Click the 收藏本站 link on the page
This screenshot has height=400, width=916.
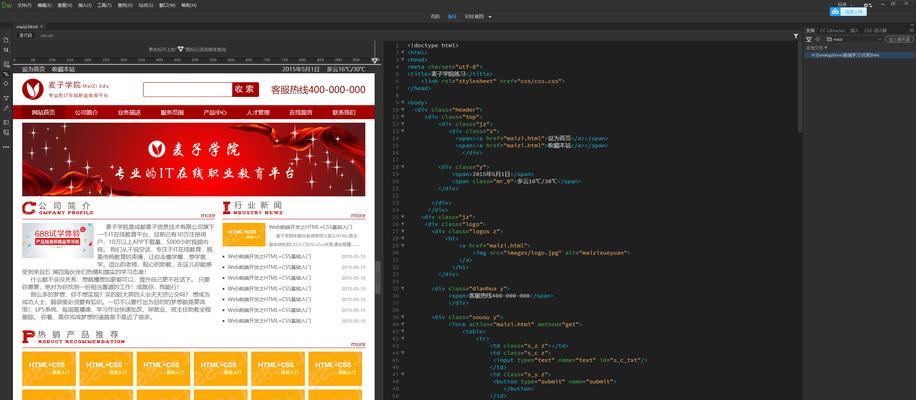[63, 69]
